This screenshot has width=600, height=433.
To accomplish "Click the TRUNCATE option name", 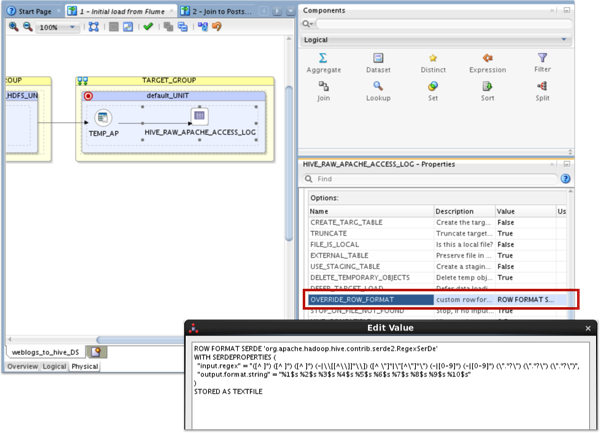I will pyautogui.click(x=328, y=233).
